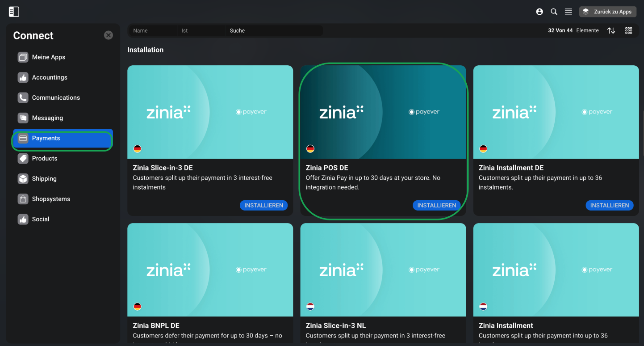Open the user account icon
This screenshot has width=644, height=346.
[x=539, y=12]
